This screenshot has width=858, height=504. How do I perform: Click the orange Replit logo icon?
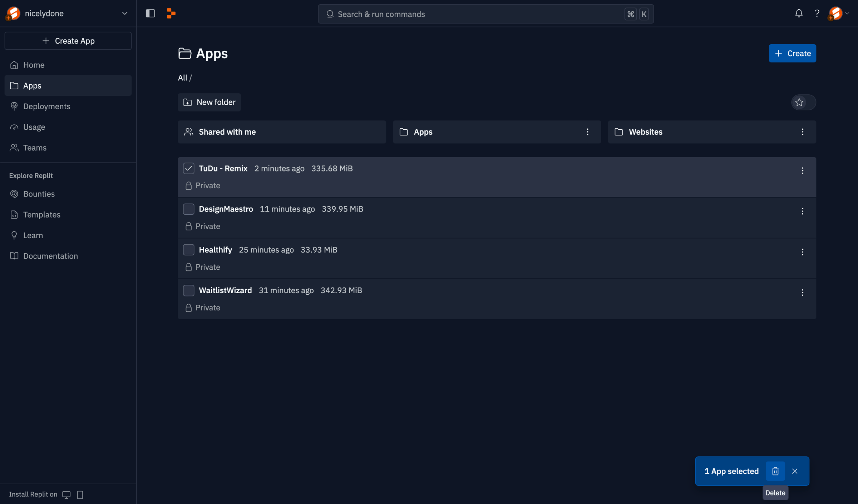(171, 14)
